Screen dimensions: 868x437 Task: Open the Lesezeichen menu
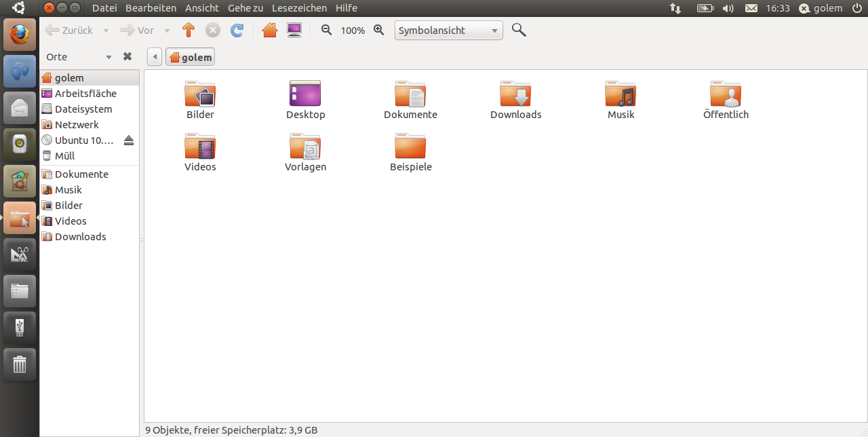[x=299, y=8]
